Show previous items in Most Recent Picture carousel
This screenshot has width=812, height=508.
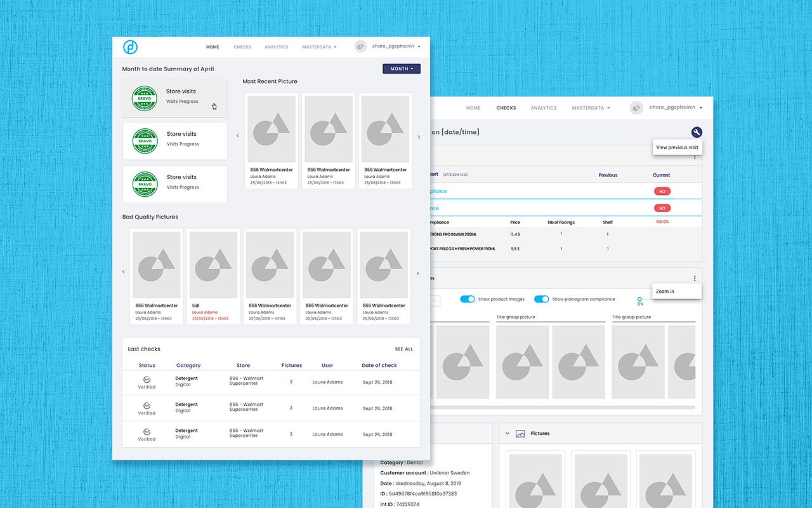(x=238, y=136)
